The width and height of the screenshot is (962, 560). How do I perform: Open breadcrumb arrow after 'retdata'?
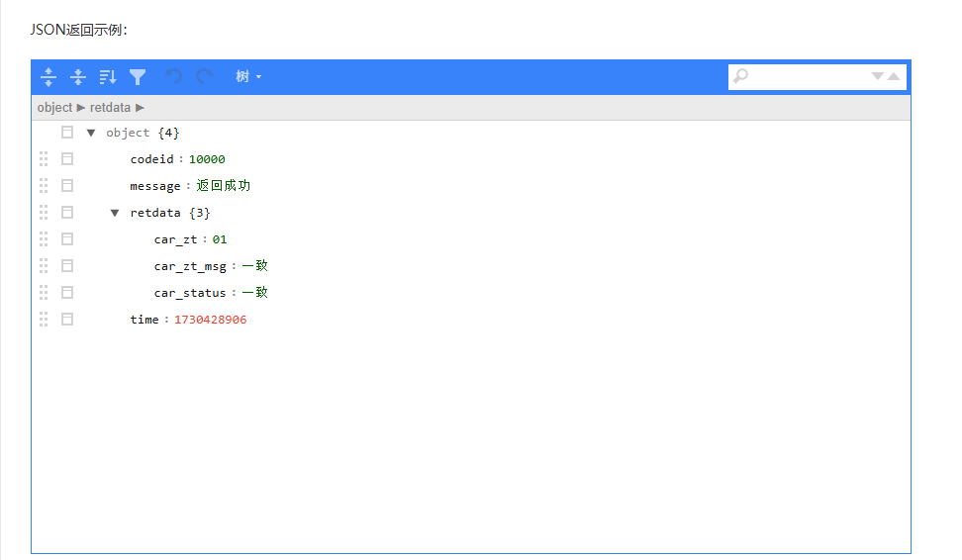pyautogui.click(x=140, y=107)
